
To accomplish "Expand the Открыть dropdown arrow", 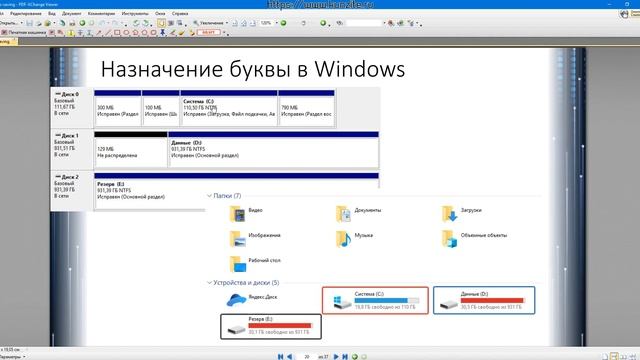I will (22, 23).
